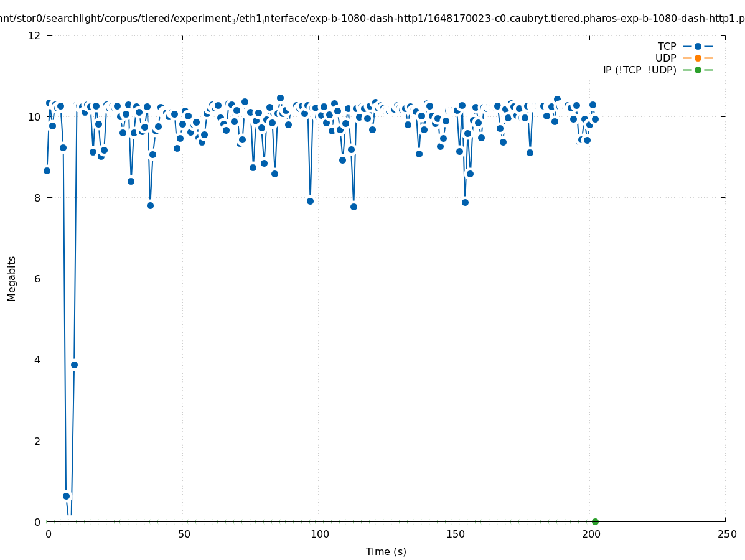Click the green data point on the x-axis
This screenshot has width=745, height=560.
pos(595,521)
